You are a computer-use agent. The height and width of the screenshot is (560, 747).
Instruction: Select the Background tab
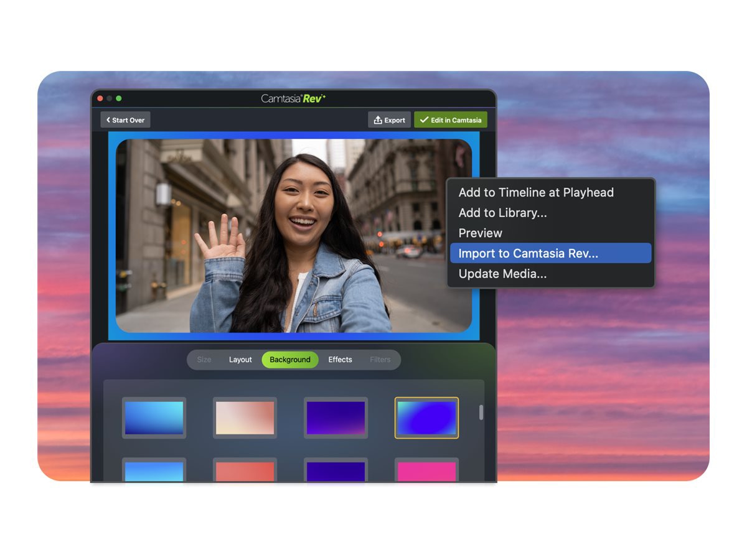click(x=290, y=360)
